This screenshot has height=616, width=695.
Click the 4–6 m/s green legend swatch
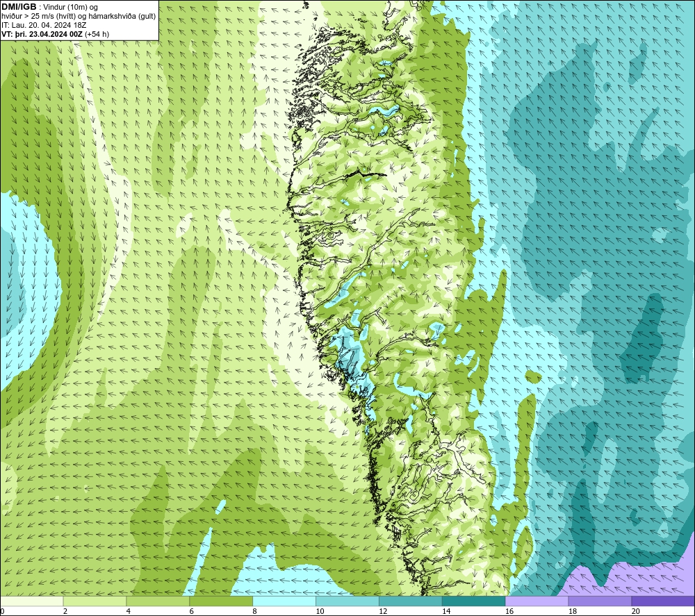pos(158,601)
